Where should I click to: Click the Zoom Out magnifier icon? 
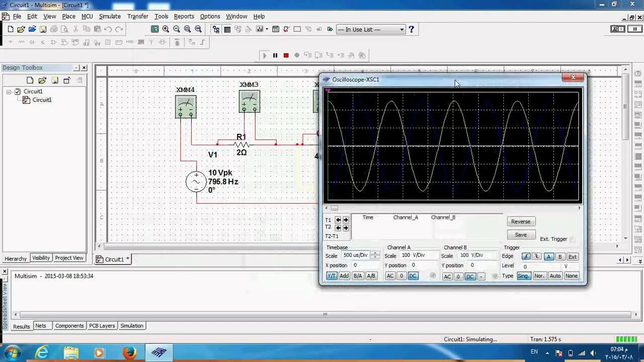(x=177, y=29)
